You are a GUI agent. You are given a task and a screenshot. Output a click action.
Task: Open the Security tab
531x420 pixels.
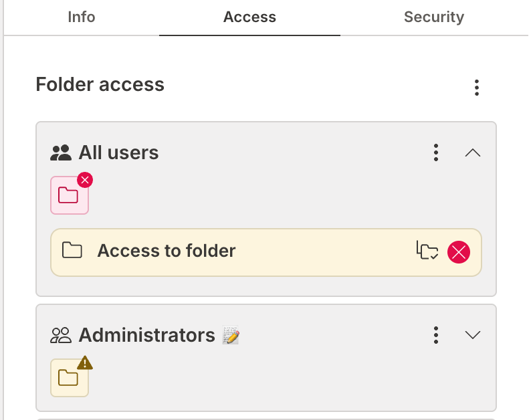[x=433, y=17]
